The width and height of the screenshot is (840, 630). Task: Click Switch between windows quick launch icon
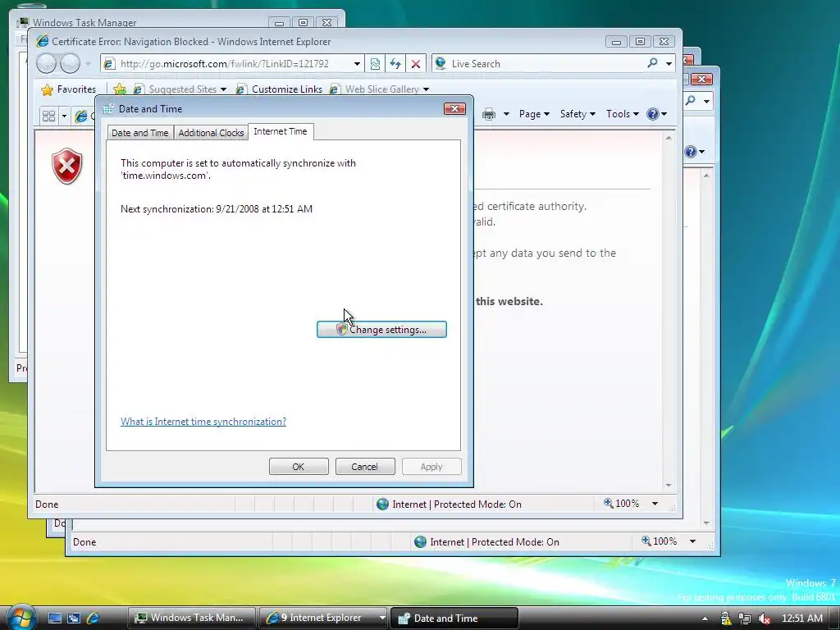click(74, 618)
